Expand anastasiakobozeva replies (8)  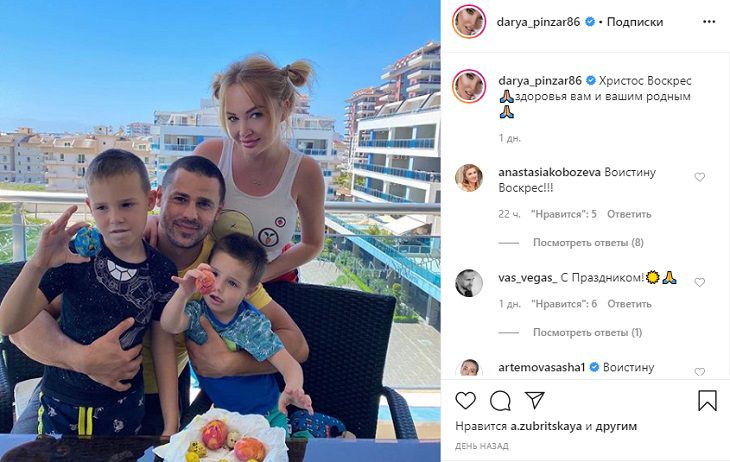tap(588, 243)
